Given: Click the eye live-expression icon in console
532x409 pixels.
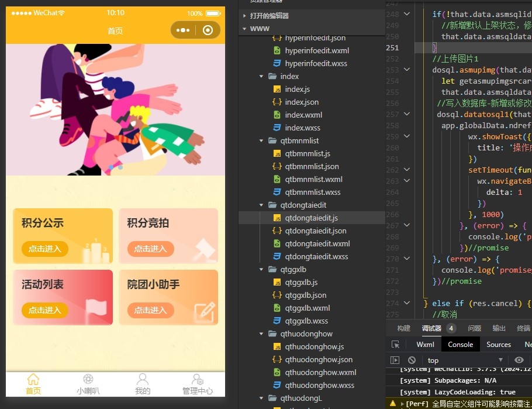Looking at the screenshot, I should 519,360.
